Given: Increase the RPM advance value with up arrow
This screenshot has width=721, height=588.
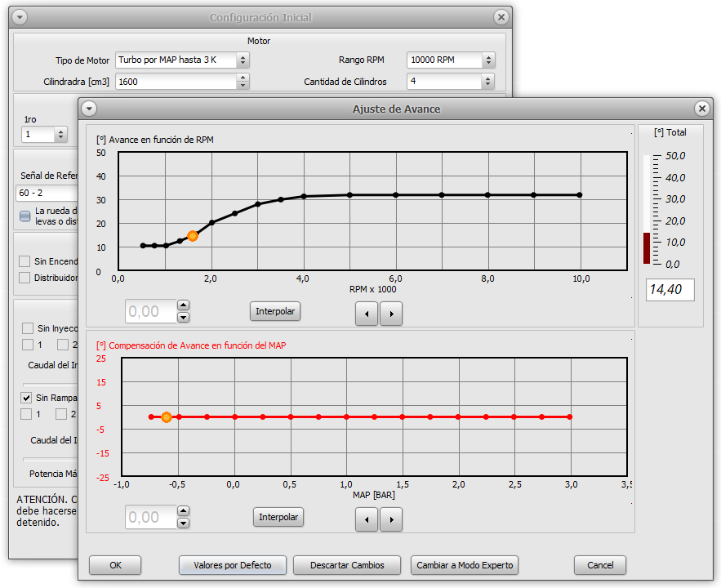Looking at the screenshot, I should pos(184,305).
